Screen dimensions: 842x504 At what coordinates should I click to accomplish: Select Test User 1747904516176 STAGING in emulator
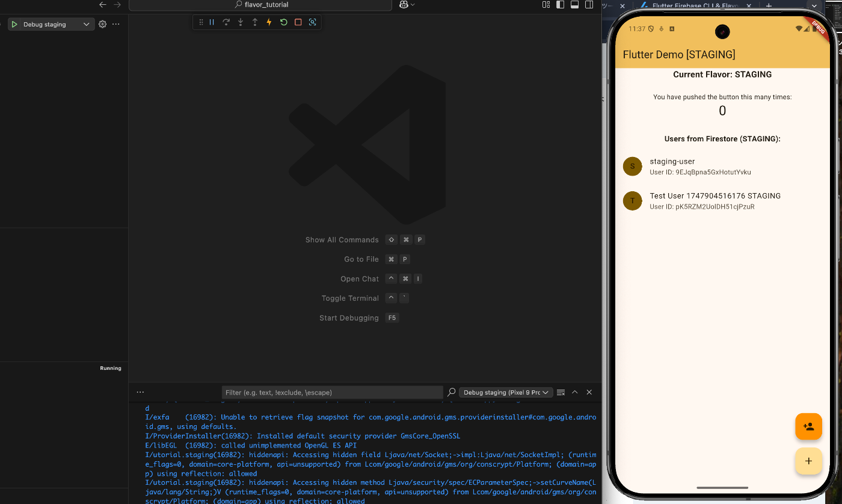[722, 201]
